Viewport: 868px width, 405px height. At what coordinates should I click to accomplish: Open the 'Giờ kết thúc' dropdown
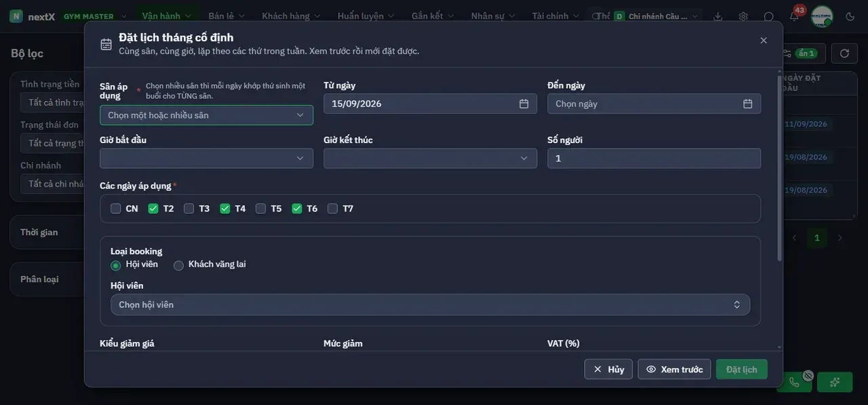point(430,158)
